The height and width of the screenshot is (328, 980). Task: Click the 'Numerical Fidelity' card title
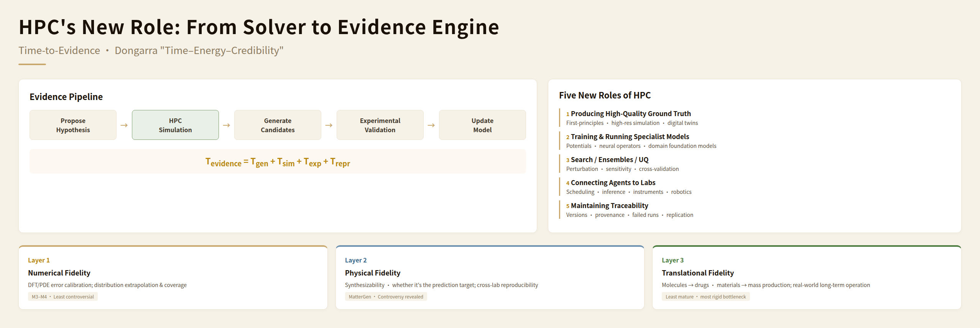pos(59,273)
